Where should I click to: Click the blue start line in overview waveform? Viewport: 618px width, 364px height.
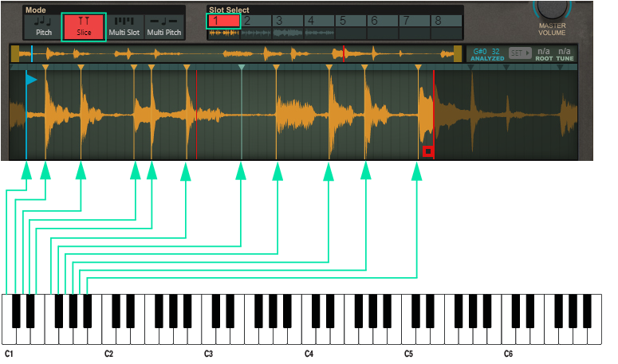pyautogui.click(x=32, y=54)
